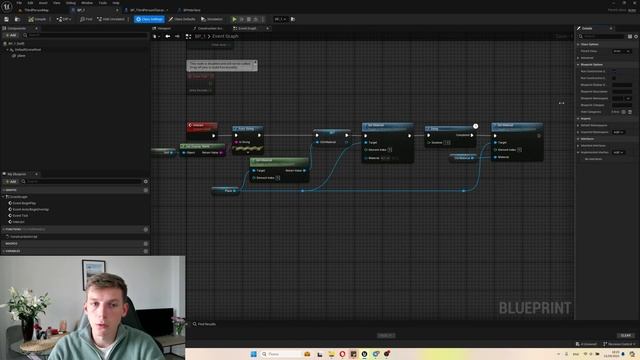The width and height of the screenshot is (640, 360).
Task: Close the Event Graph tab
Action: (267, 29)
